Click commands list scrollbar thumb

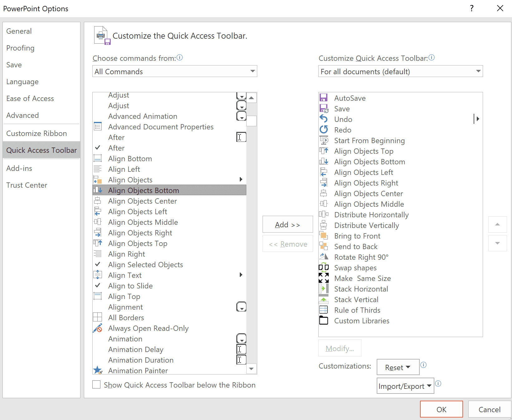click(251, 121)
